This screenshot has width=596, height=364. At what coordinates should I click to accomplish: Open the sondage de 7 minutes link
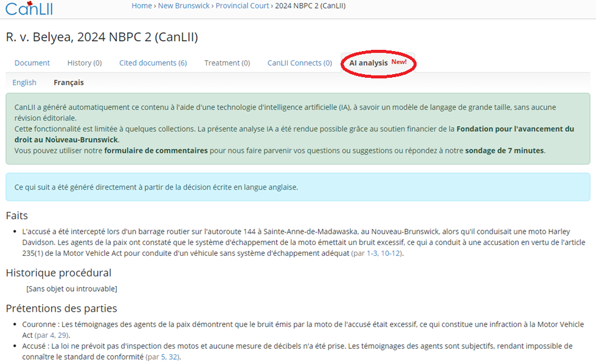click(504, 150)
